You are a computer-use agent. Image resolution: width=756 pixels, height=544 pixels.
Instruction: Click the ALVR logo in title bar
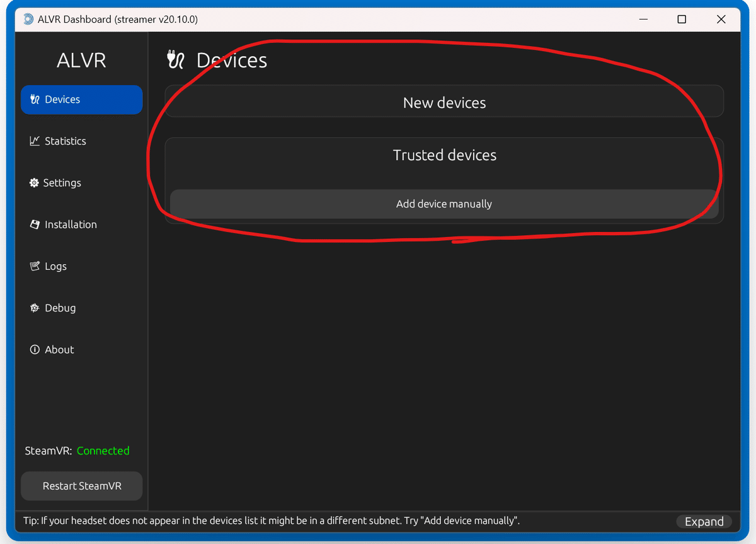click(28, 19)
